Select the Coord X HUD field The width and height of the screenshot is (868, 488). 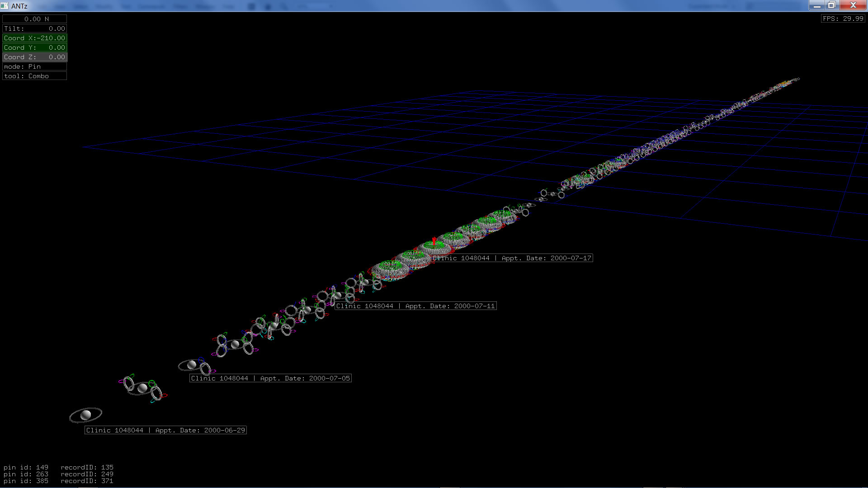coord(34,38)
